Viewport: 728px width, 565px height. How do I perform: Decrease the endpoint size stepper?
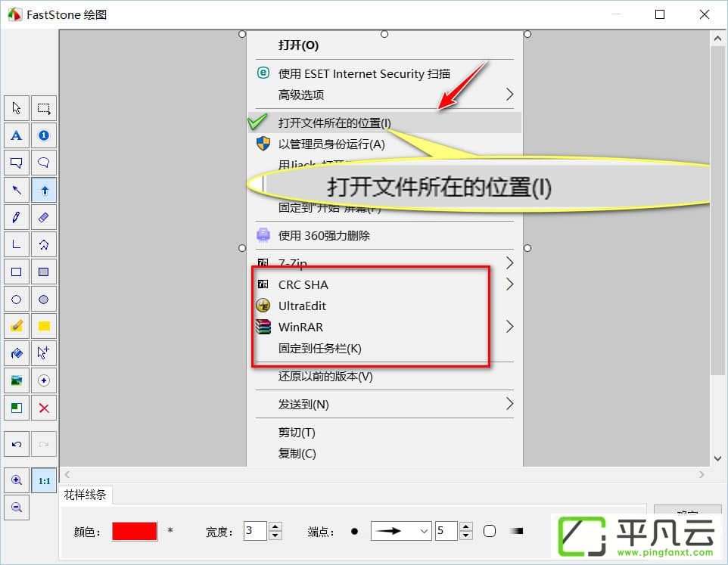[467, 536]
